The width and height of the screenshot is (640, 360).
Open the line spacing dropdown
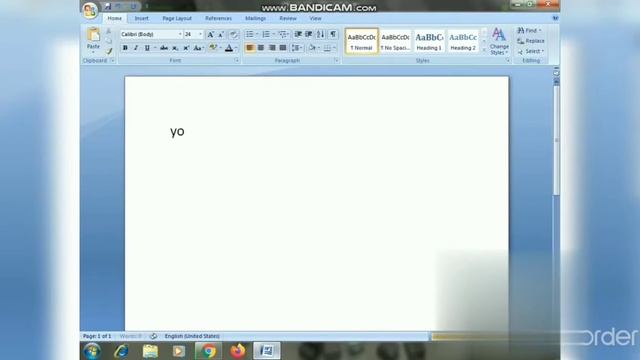(x=297, y=48)
